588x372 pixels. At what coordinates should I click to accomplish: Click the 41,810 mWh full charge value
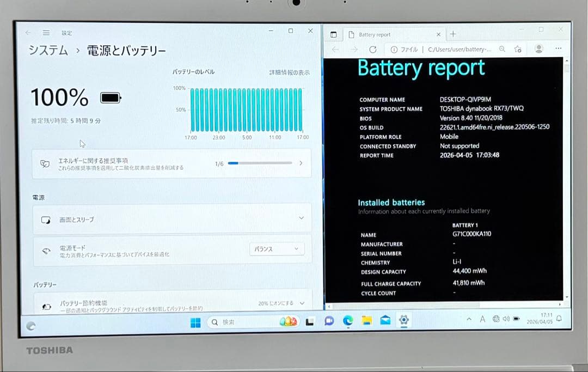click(x=468, y=283)
